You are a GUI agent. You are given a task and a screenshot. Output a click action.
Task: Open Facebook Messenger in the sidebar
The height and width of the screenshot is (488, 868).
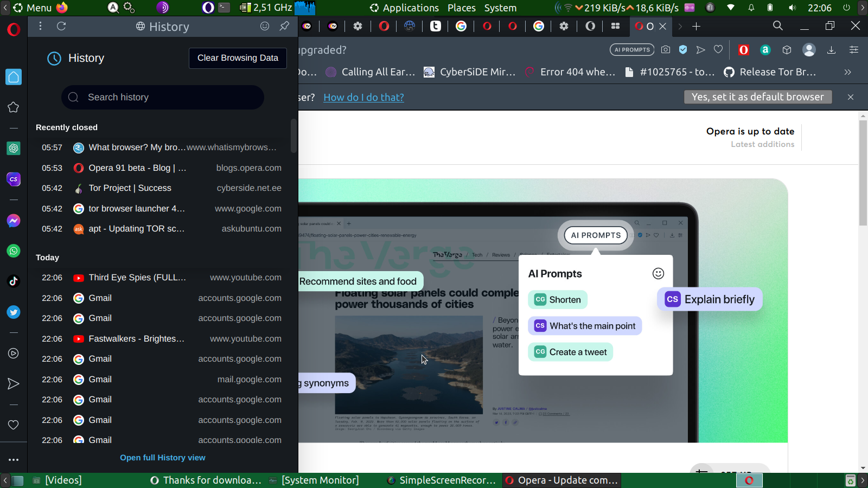point(14,221)
